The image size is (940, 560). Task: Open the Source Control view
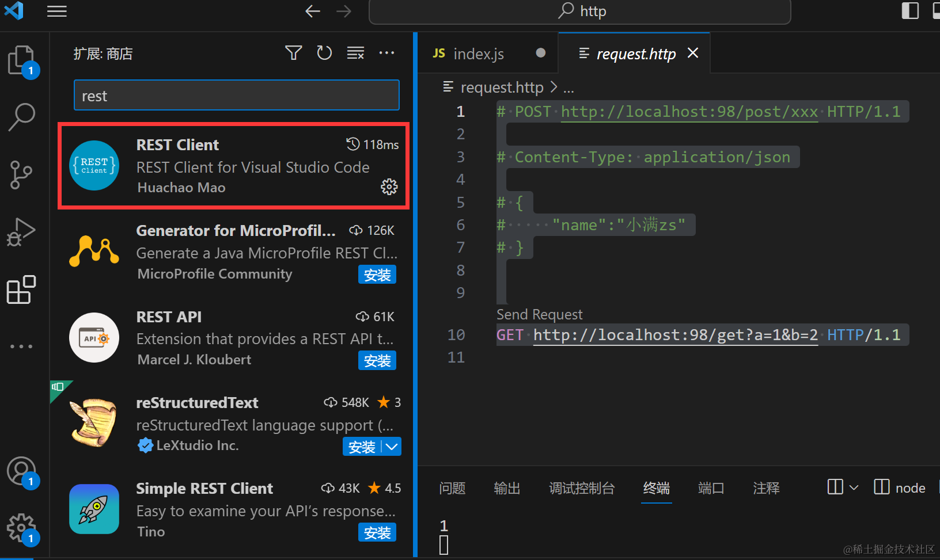point(22,175)
